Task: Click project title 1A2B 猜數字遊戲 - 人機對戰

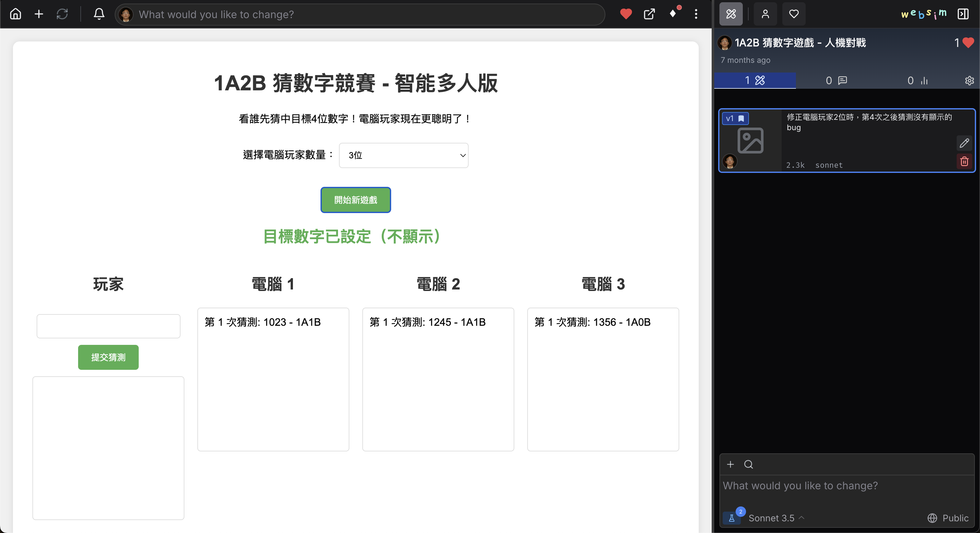Action: point(800,42)
